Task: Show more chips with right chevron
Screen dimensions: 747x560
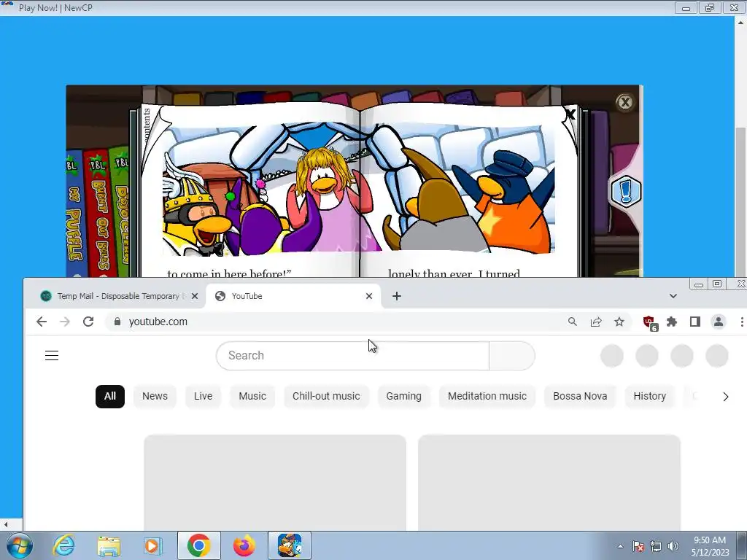Action: (726, 397)
